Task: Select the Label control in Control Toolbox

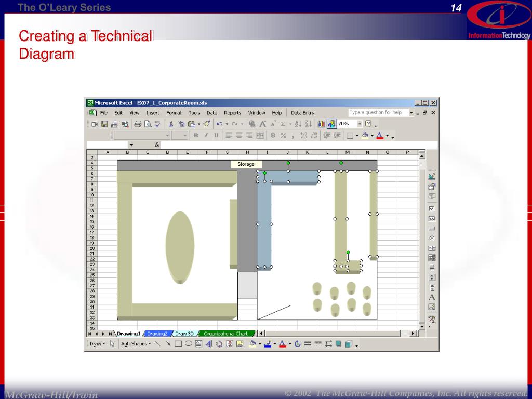Action: (432, 298)
